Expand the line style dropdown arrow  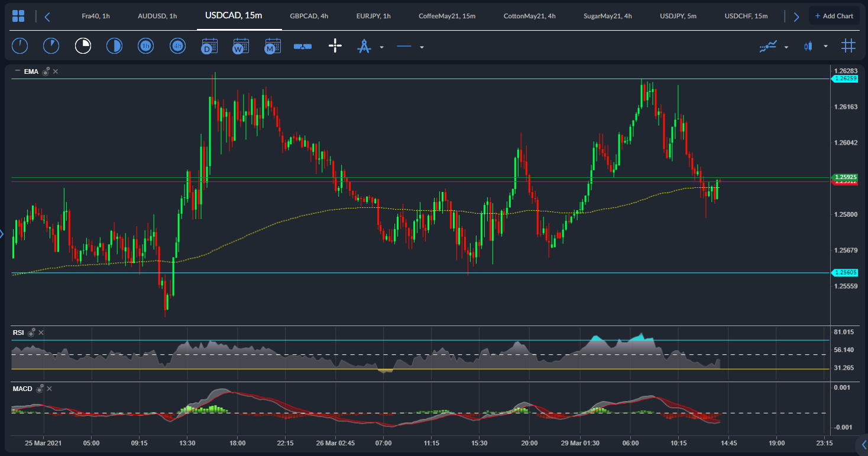[x=422, y=47]
